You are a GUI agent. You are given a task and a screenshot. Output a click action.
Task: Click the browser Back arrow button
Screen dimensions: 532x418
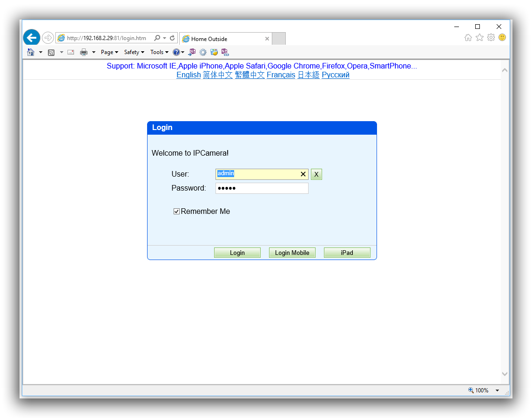click(x=32, y=38)
